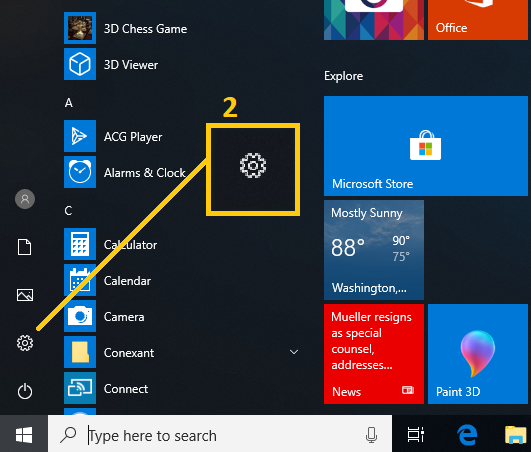Select the Alarms & Clock label
This screenshot has width=531, height=452.
145,173
